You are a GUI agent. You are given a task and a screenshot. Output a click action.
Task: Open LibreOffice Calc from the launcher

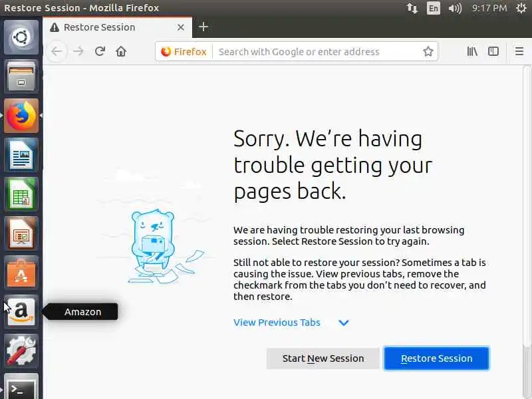[x=21, y=194]
